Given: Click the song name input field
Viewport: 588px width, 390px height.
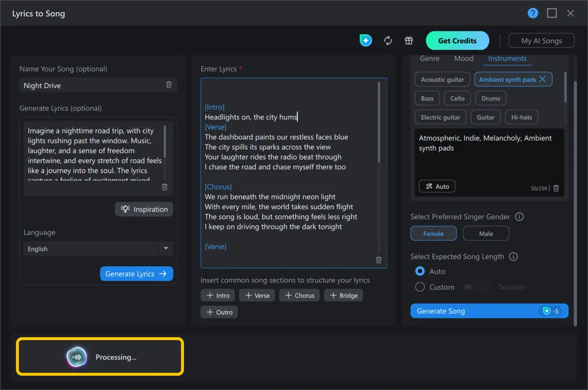Looking at the screenshot, I should (x=98, y=85).
